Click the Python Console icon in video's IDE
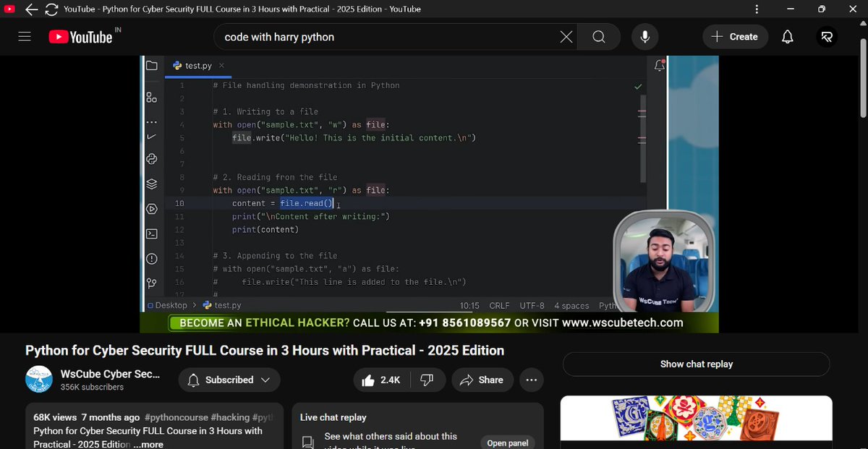This screenshot has width=868, height=449. [152, 159]
